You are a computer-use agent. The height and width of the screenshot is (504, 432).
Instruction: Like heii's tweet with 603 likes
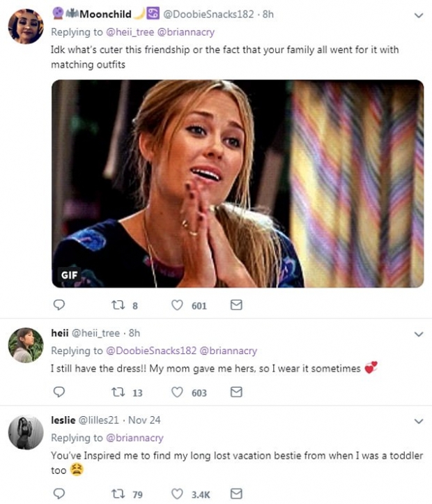click(177, 392)
